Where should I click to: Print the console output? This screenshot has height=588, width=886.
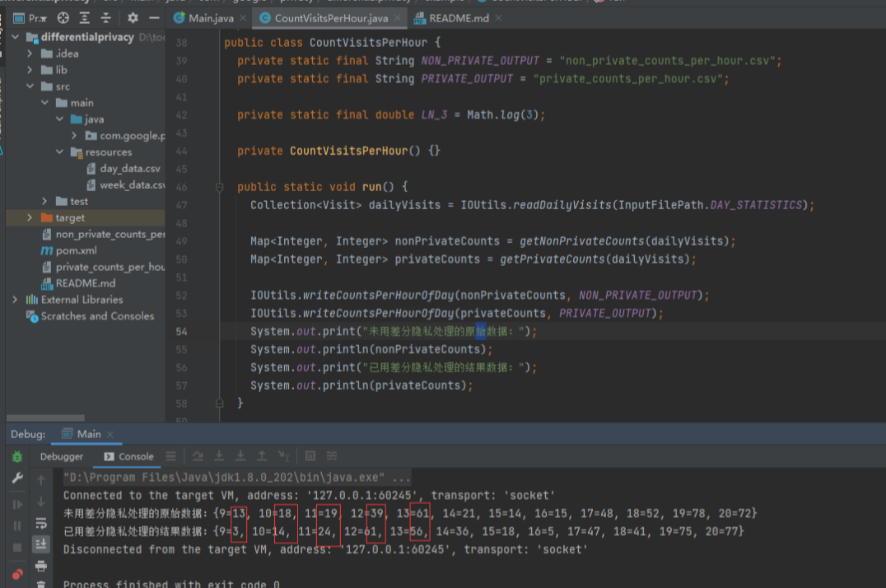pos(41,566)
